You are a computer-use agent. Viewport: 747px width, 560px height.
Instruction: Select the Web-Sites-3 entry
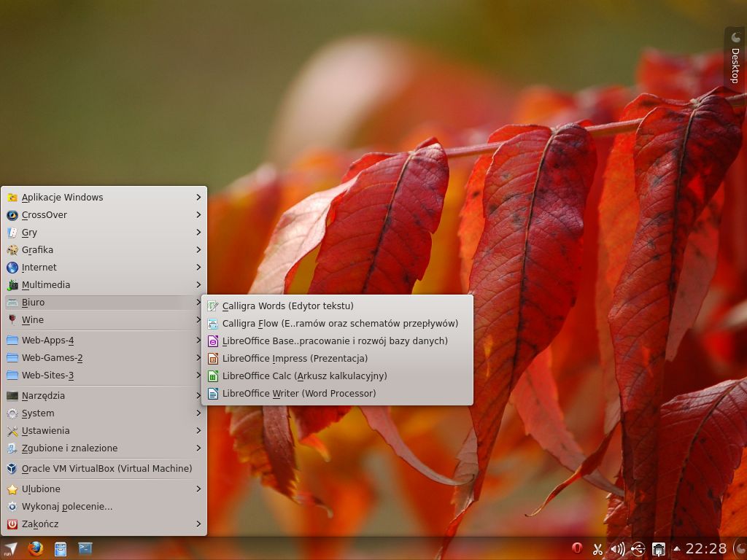tap(104, 376)
